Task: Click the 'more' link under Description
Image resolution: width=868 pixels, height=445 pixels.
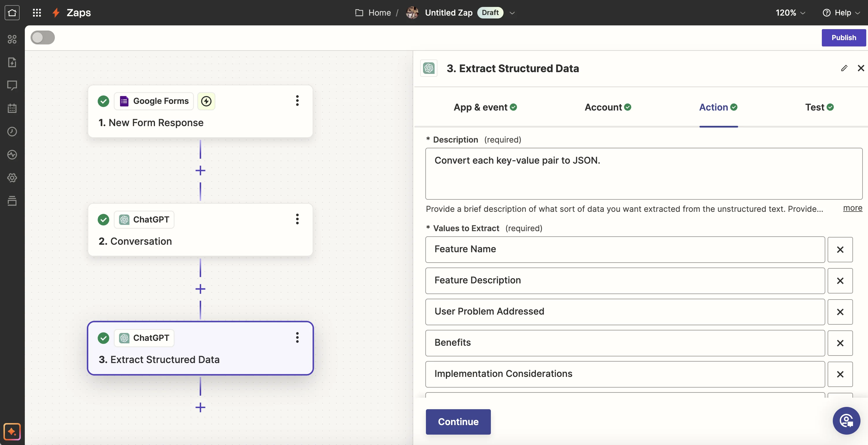Action: point(852,208)
